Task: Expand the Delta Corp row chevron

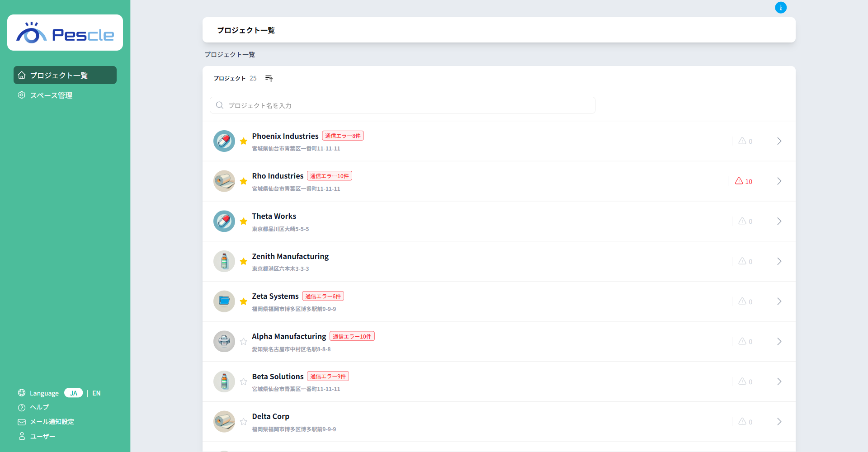Action: coord(779,422)
